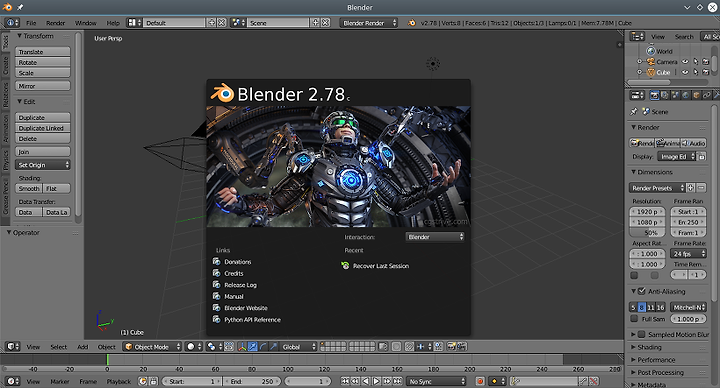Toggle Camera selectability cursor icon

click(696, 62)
